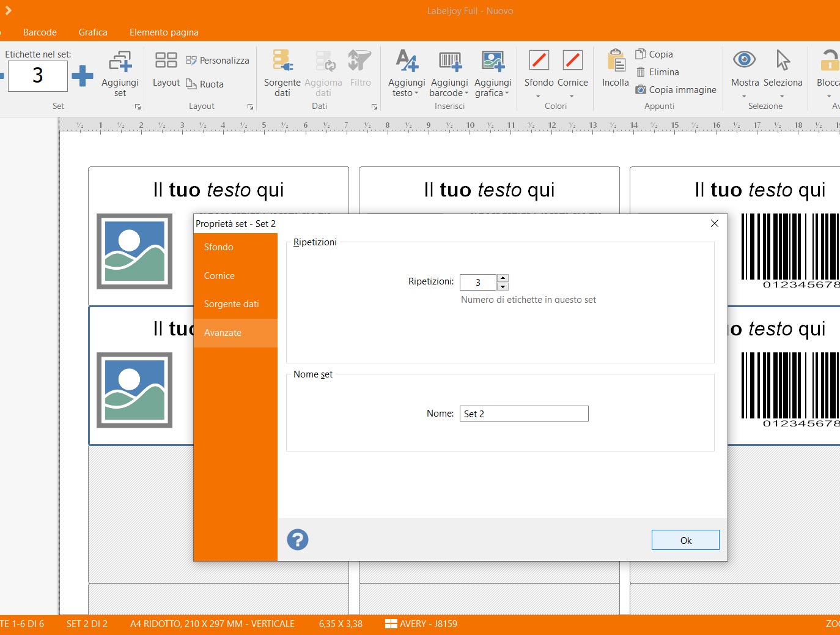Select Avanzate in dialog sidebar

[235, 333]
